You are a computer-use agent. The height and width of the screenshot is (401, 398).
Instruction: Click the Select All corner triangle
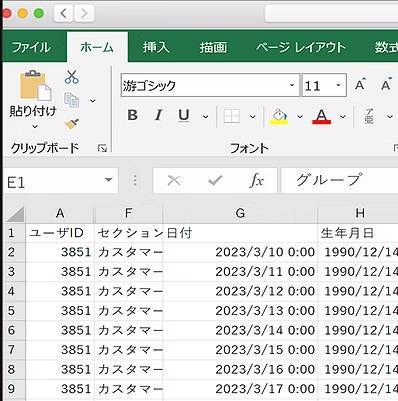pyautogui.click(x=15, y=214)
